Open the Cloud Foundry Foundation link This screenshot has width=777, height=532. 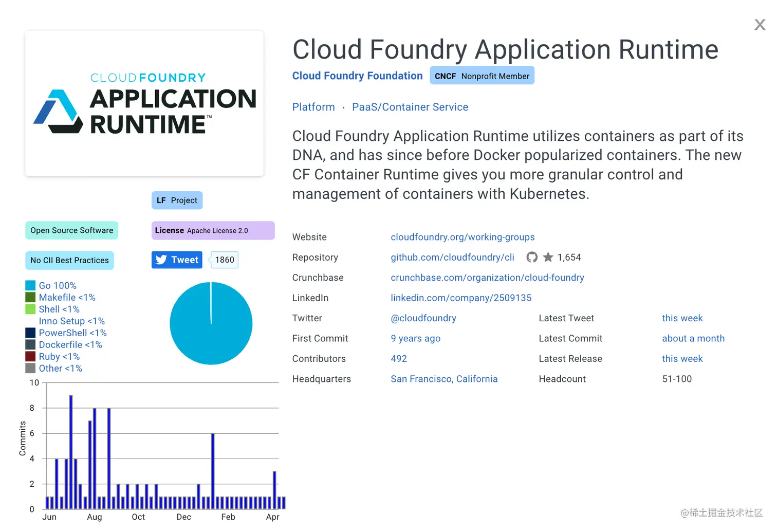pyautogui.click(x=357, y=76)
